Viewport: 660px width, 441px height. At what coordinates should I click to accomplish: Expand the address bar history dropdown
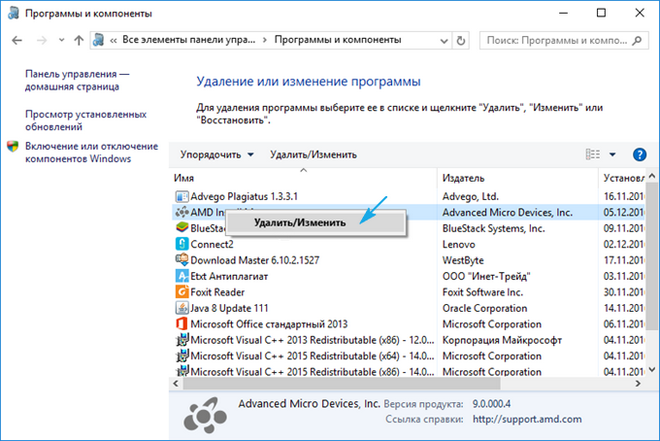pos(445,40)
